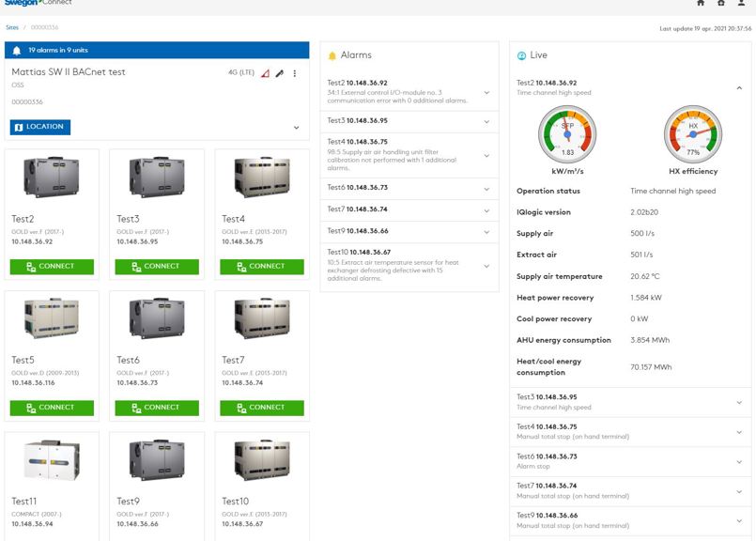This screenshot has height=541, width=756.
Task: Expand the Test9 live data row
Action: [739, 520]
